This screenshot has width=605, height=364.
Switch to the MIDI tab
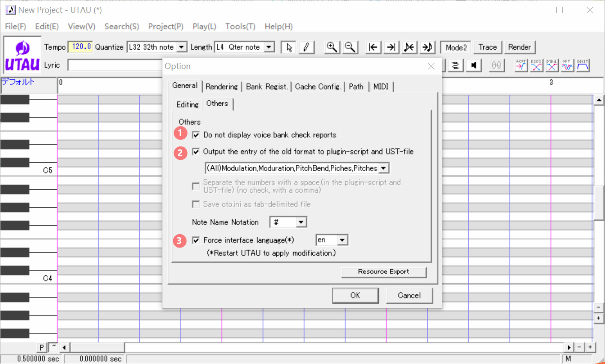coord(381,87)
